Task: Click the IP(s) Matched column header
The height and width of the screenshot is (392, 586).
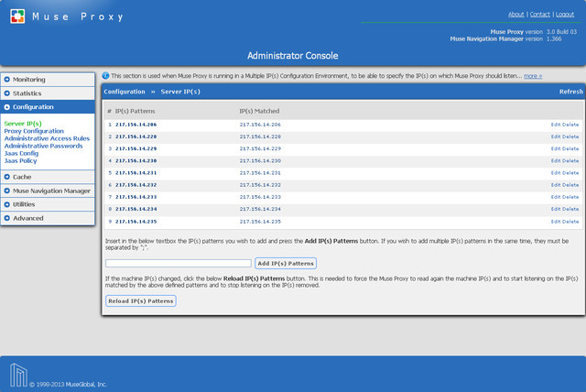Action: pos(259,111)
